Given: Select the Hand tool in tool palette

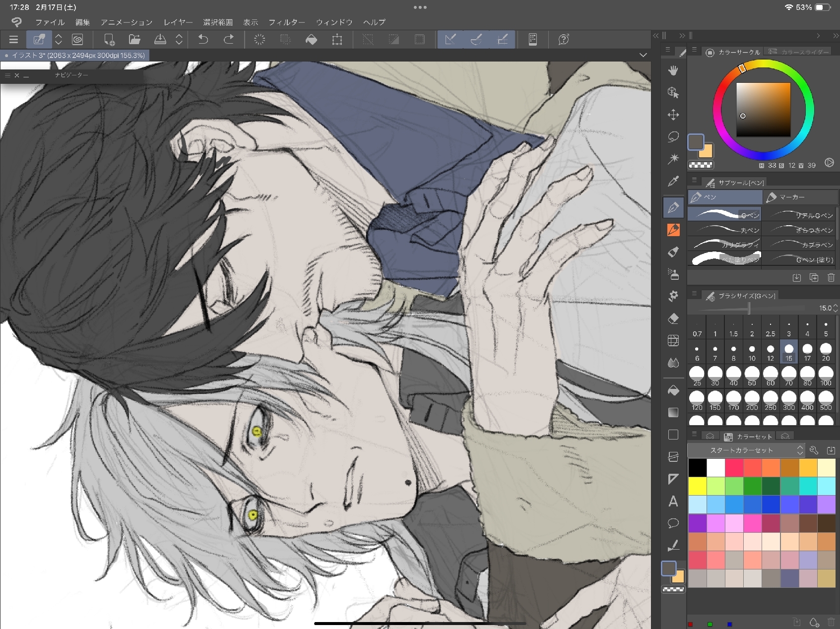Looking at the screenshot, I should coord(673,70).
